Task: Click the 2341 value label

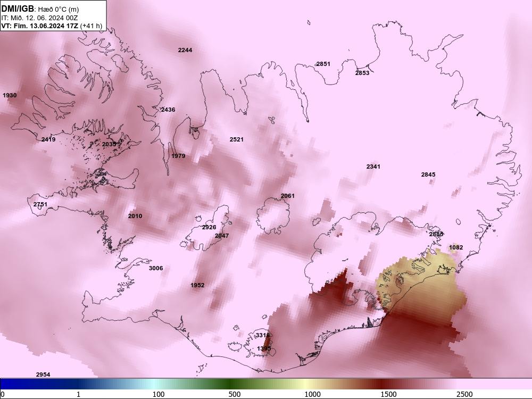Action: tap(373, 167)
